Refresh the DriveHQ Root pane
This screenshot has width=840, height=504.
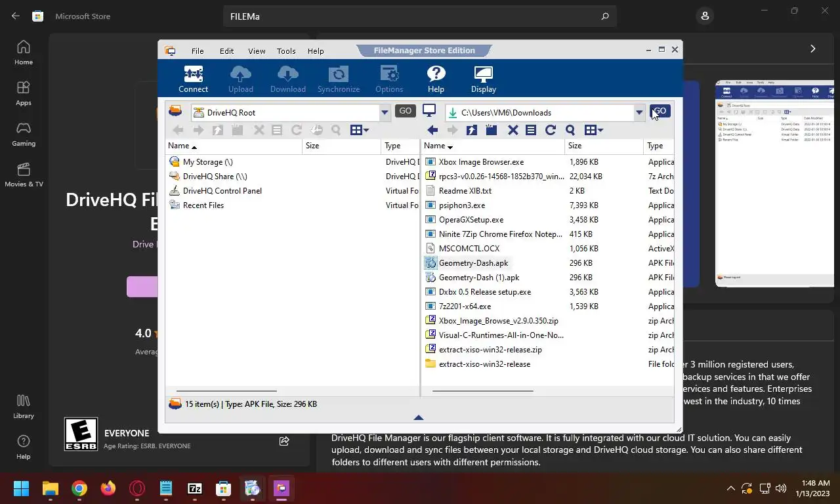coord(296,130)
